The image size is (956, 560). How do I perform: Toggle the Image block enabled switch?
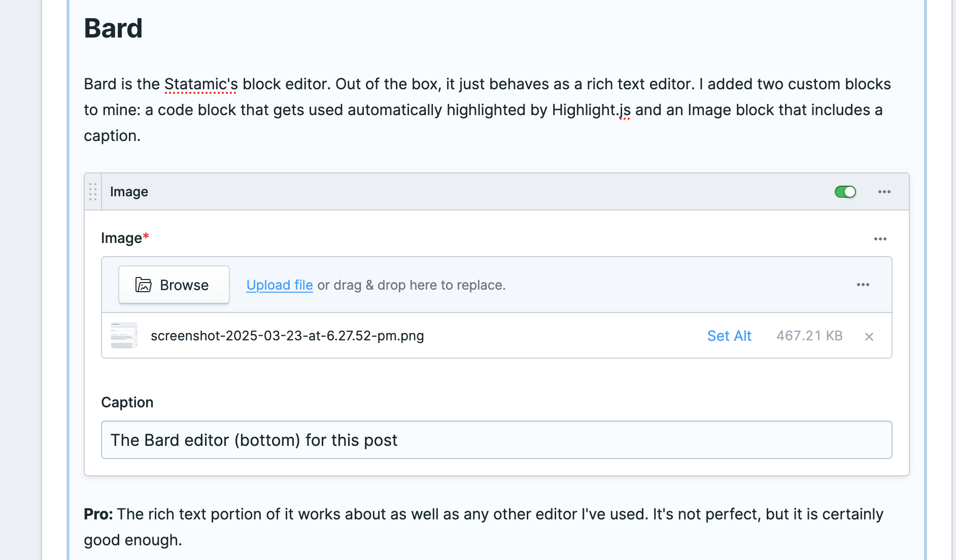pyautogui.click(x=845, y=192)
